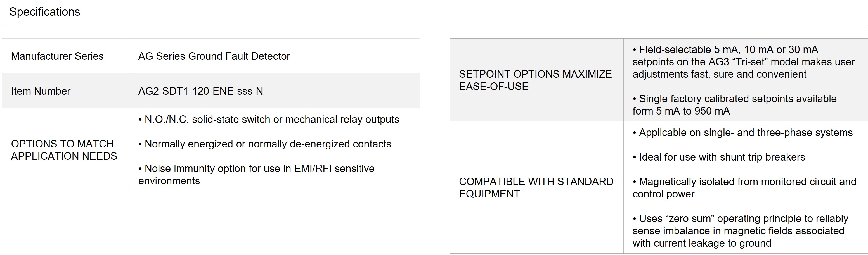Click the N.O./N.C. solid-state switch bullet
Viewport: 868px width, 255px height.
click(x=269, y=120)
